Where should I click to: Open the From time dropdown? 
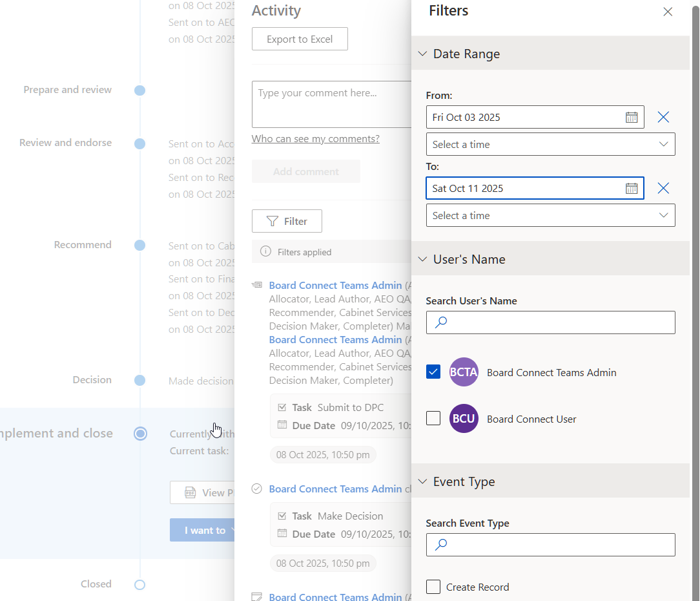point(550,144)
